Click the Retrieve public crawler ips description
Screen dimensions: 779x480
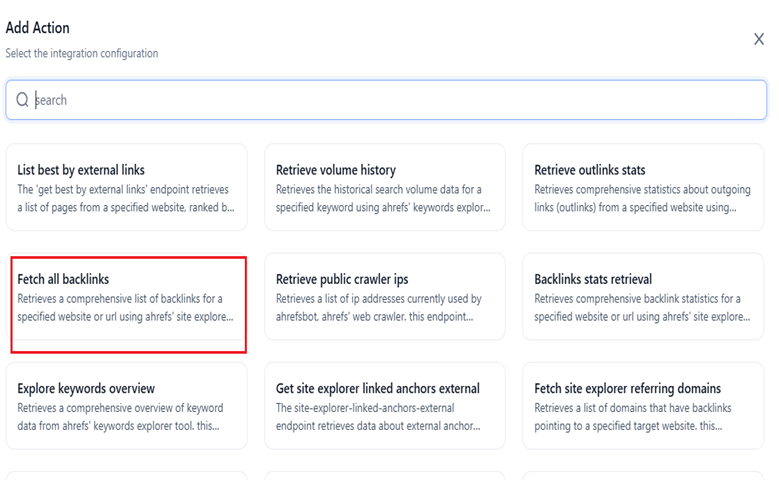[379, 308]
